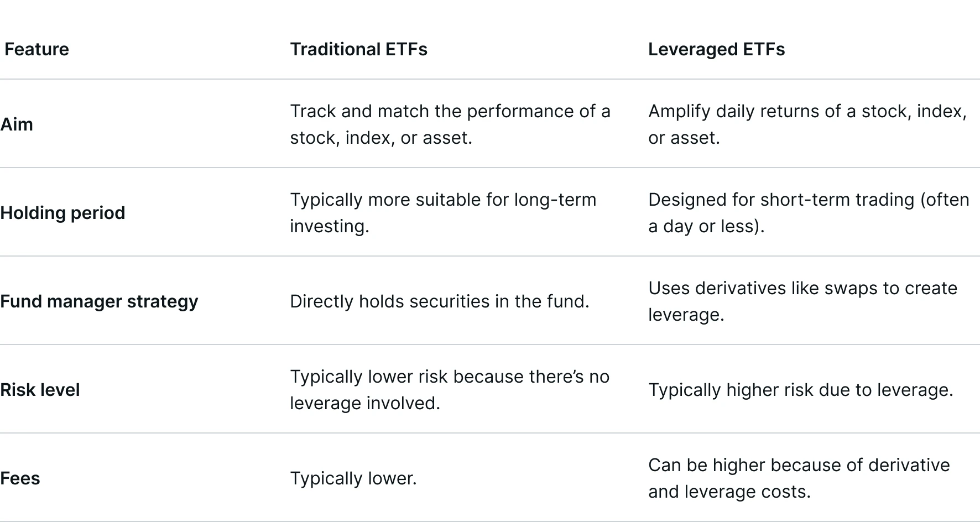Select the Holding period row label
Screen dimensions: 980x522
62,213
